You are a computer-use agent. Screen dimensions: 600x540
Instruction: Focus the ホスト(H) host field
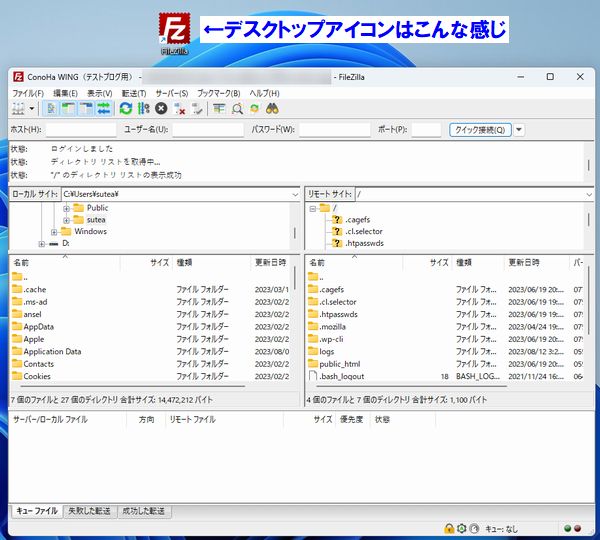tap(81, 130)
